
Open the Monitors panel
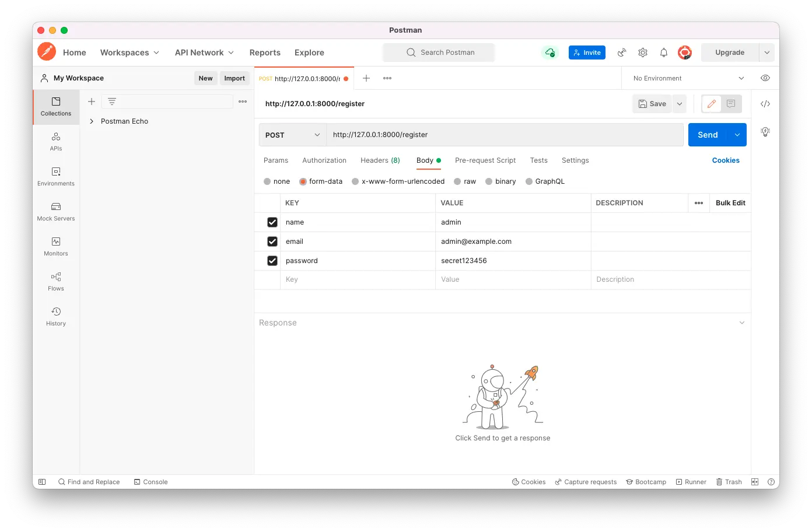pos(55,246)
